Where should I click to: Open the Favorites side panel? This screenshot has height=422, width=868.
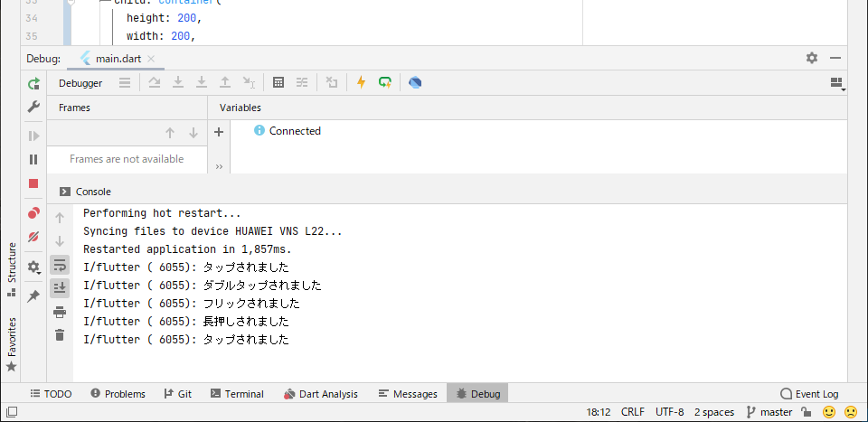11,344
